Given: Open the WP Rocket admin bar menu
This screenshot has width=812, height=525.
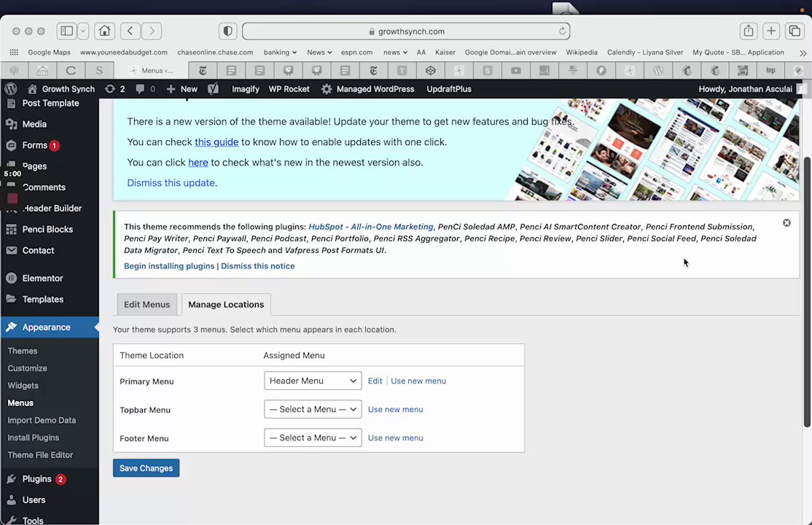Looking at the screenshot, I should 289,89.
